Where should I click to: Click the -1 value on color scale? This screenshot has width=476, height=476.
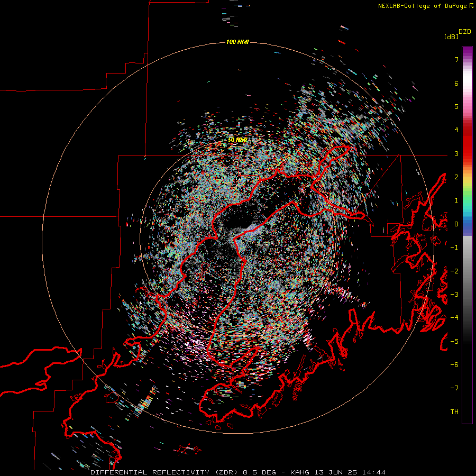click(454, 248)
